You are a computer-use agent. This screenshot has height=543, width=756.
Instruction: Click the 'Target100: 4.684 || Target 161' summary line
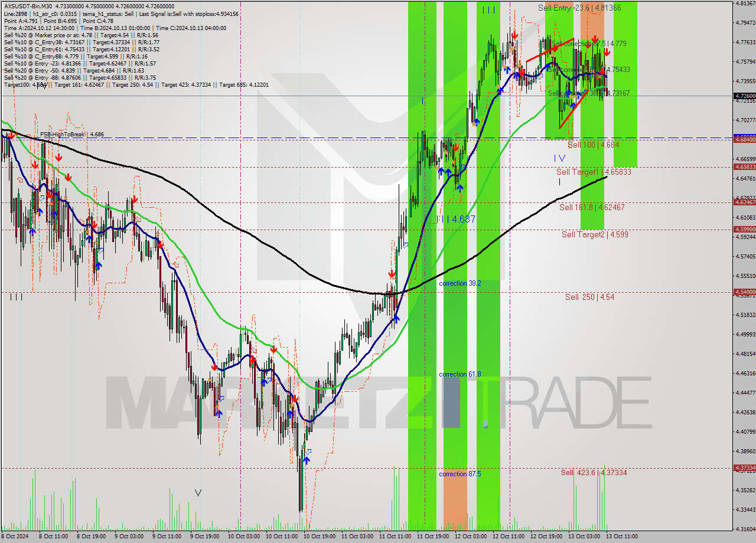[136, 85]
